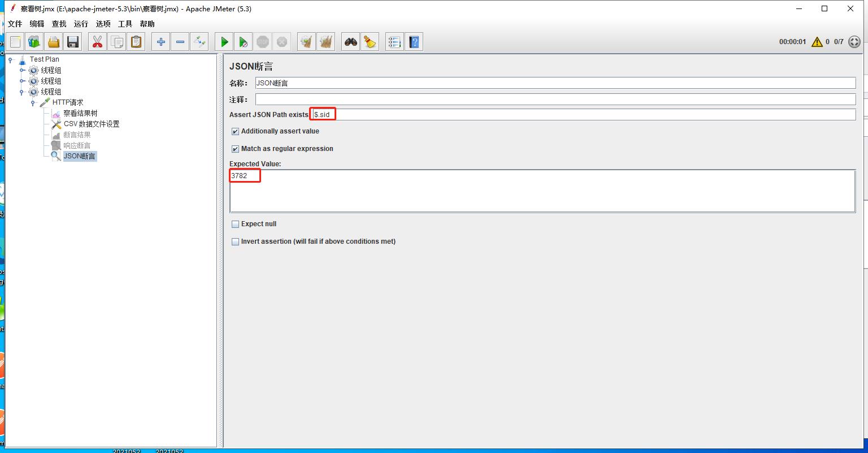Click the Expand All plus icon
This screenshot has height=453, width=868.
(161, 42)
